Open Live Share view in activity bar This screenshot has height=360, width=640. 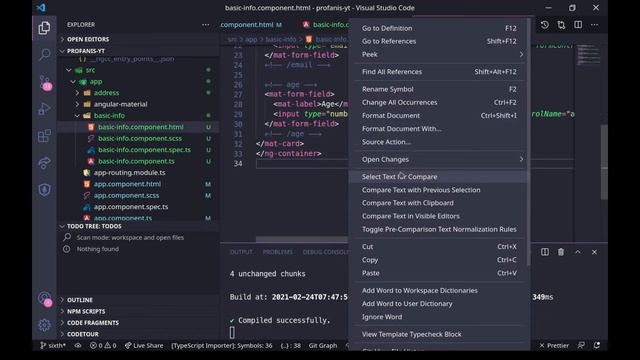(44, 163)
